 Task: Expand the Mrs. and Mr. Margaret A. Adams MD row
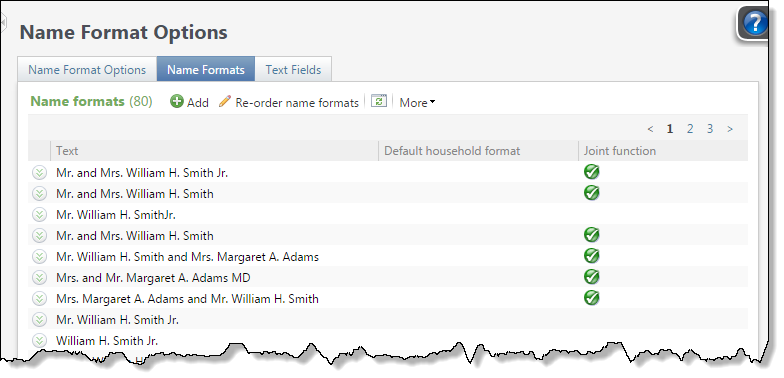(x=39, y=278)
